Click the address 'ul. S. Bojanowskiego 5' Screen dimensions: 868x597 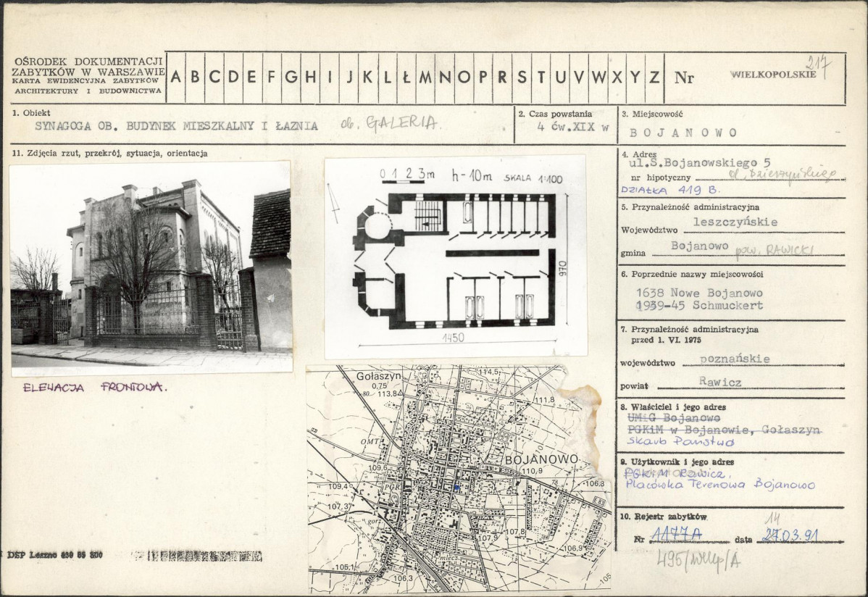699,163
